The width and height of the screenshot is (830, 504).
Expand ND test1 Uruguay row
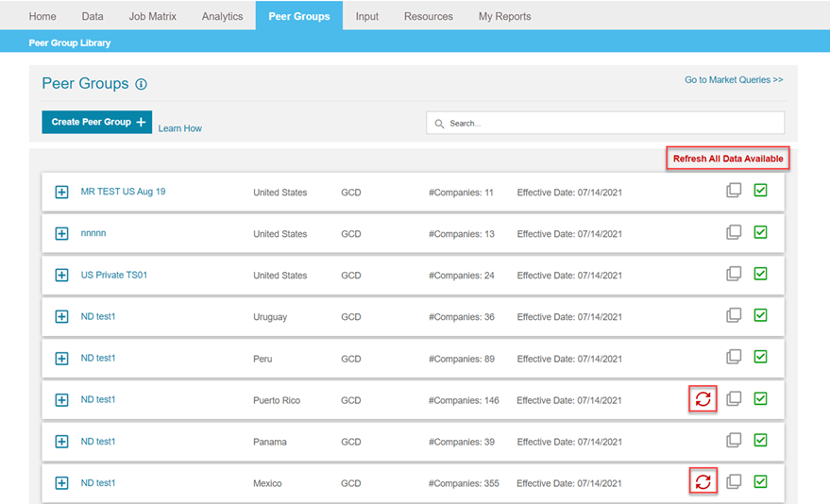point(62,317)
